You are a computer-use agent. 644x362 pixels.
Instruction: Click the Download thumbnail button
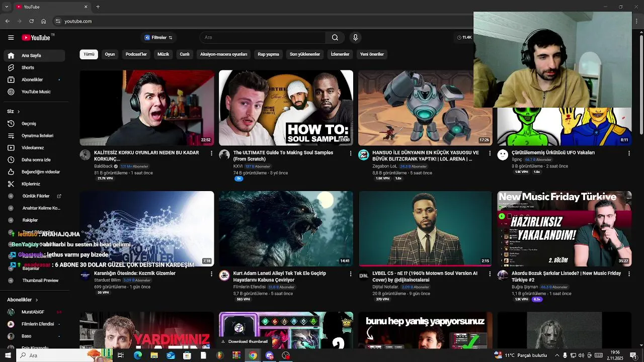pyautogui.click(x=245, y=342)
